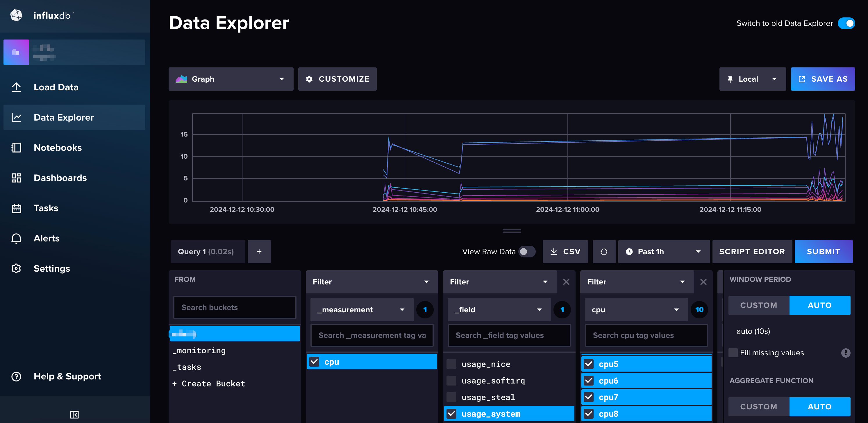Open Dashboards via its grid icon
Screen dimensions: 868x423
16,178
